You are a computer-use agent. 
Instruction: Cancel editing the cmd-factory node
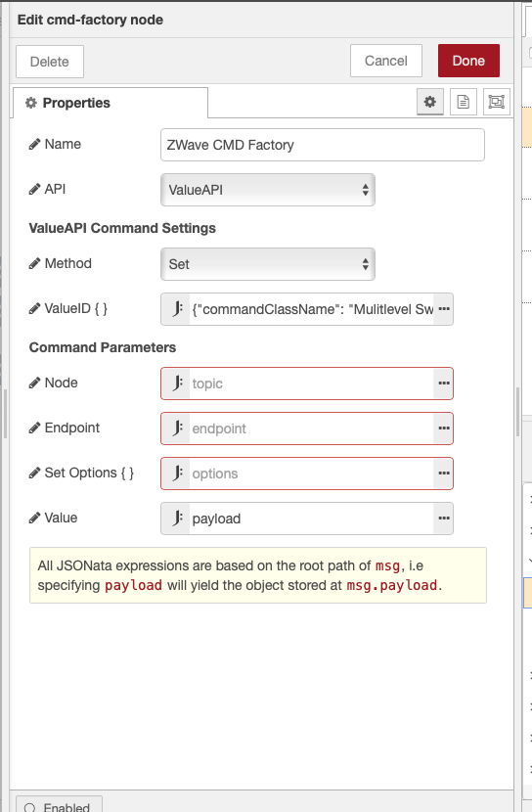[386, 61]
